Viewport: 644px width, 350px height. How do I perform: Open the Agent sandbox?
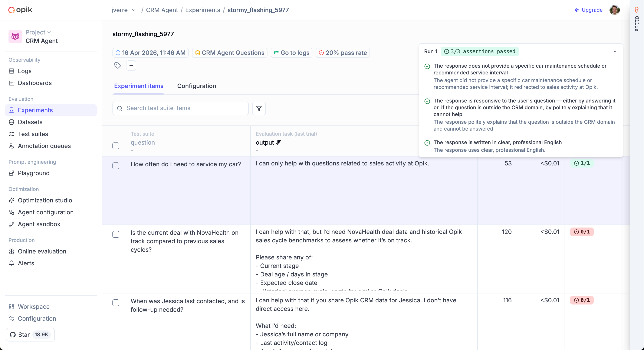39,224
